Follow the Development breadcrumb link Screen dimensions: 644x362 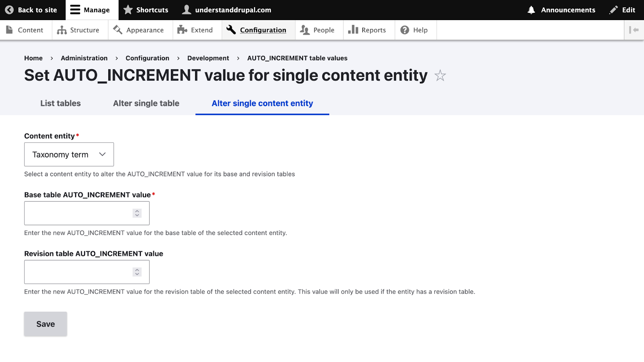pyautogui.click(x=208, y=58)
